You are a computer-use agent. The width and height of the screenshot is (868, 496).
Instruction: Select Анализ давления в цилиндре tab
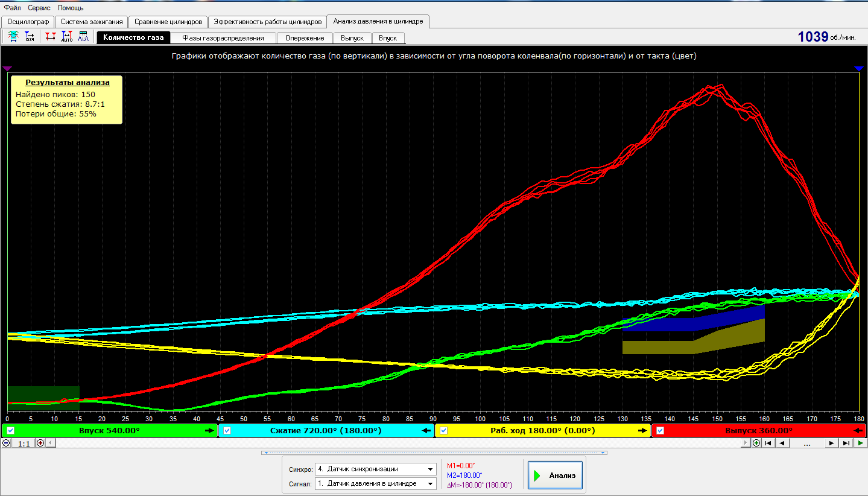click(378, 21)
